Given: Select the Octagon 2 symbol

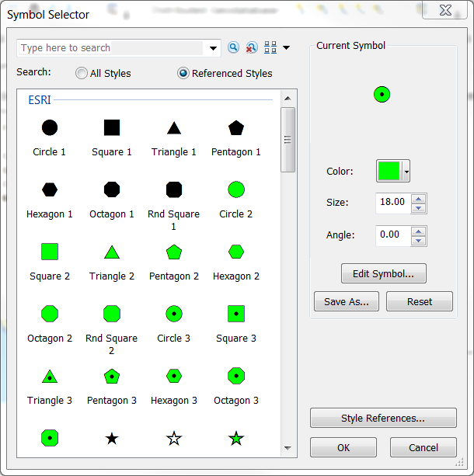Looking at the screenshot, I should coord(50,314).
